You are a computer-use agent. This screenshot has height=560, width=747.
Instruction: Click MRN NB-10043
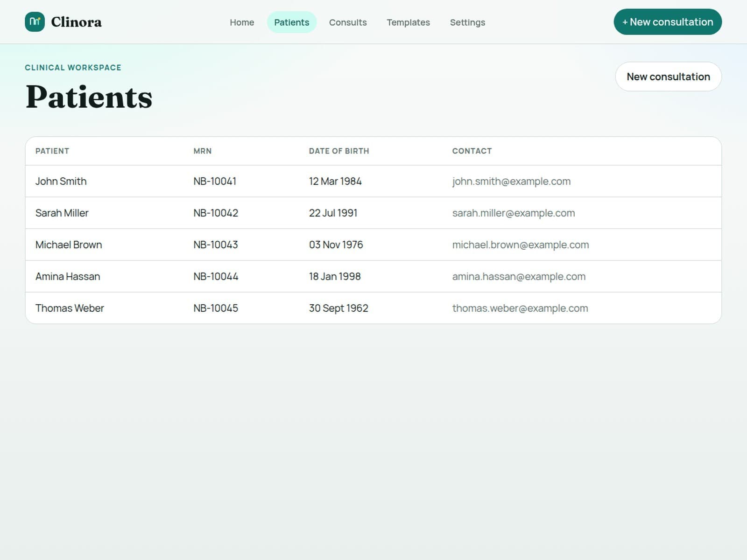click(216, 245)
